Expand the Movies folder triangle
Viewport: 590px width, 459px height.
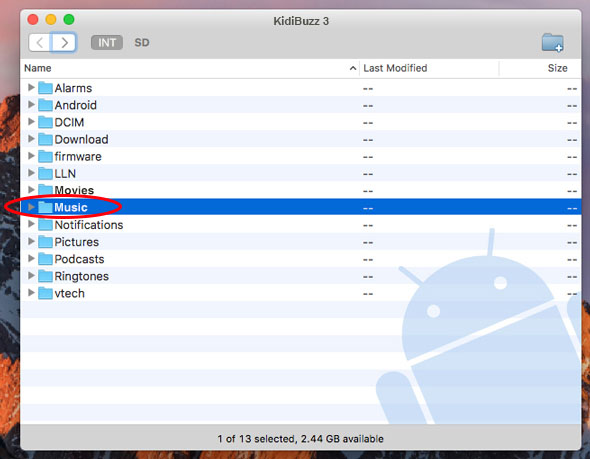(31, 190)
